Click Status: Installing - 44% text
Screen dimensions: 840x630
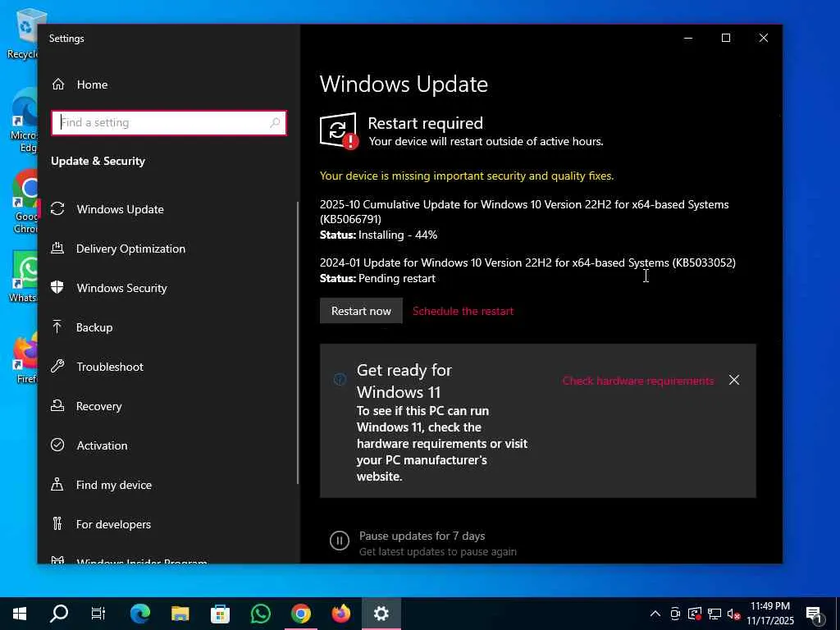[378, 235]
